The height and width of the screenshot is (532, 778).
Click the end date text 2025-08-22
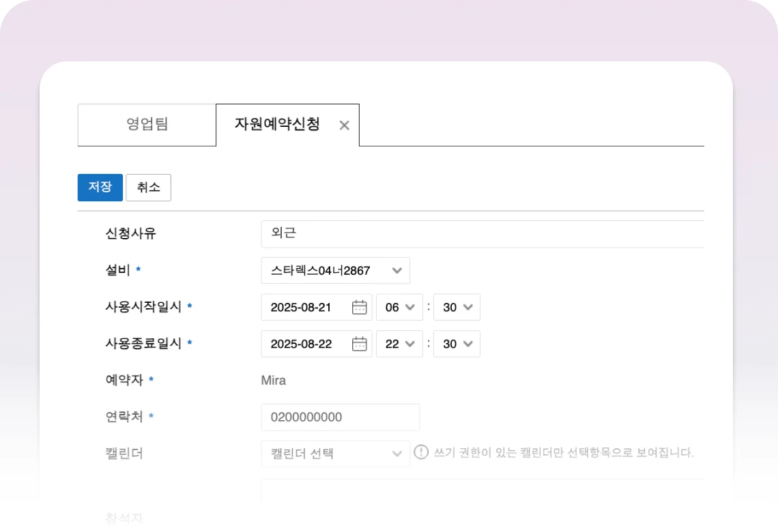pos(301,344)
